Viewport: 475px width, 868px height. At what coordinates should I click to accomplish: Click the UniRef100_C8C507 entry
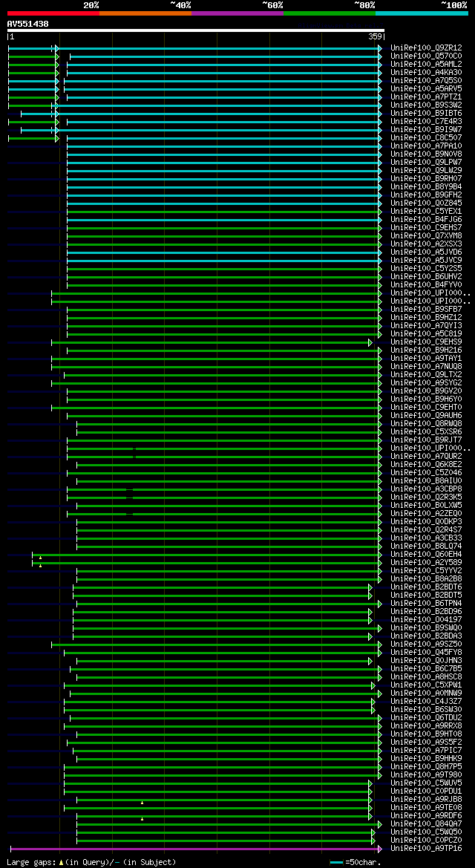(426, 138)
